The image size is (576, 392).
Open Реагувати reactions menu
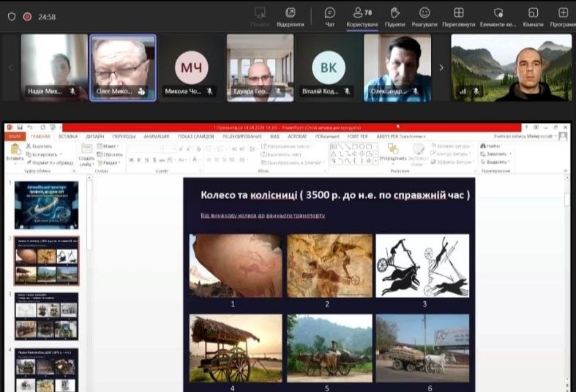point(424,13)
